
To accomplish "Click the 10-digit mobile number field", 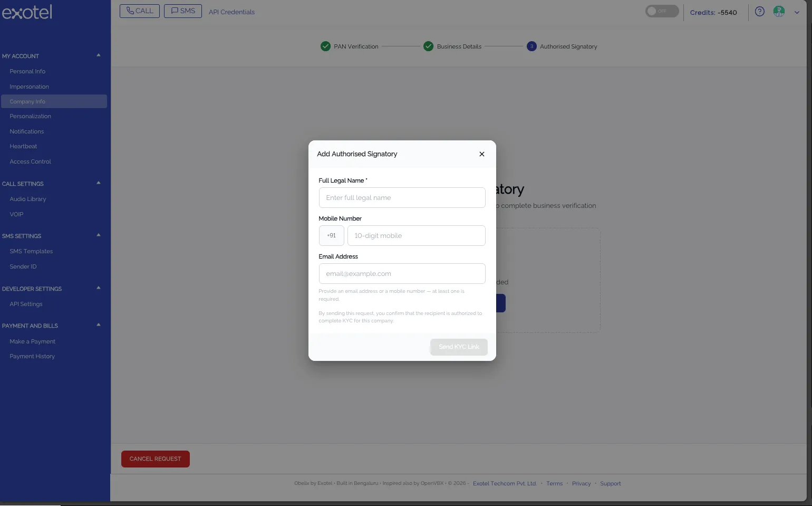I will point(416,236).
